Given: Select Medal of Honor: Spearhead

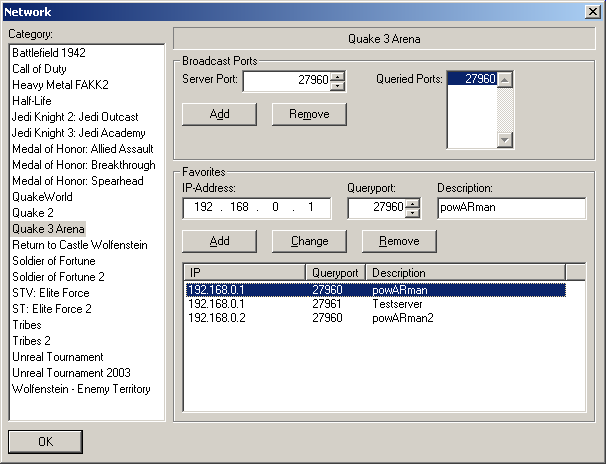Looking at the screenshot, I should point(78,181).
